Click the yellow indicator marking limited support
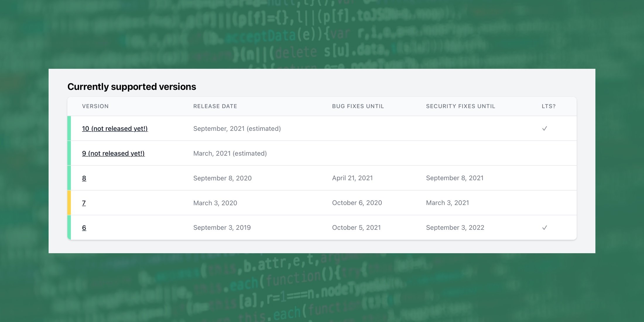 point(69,203)
